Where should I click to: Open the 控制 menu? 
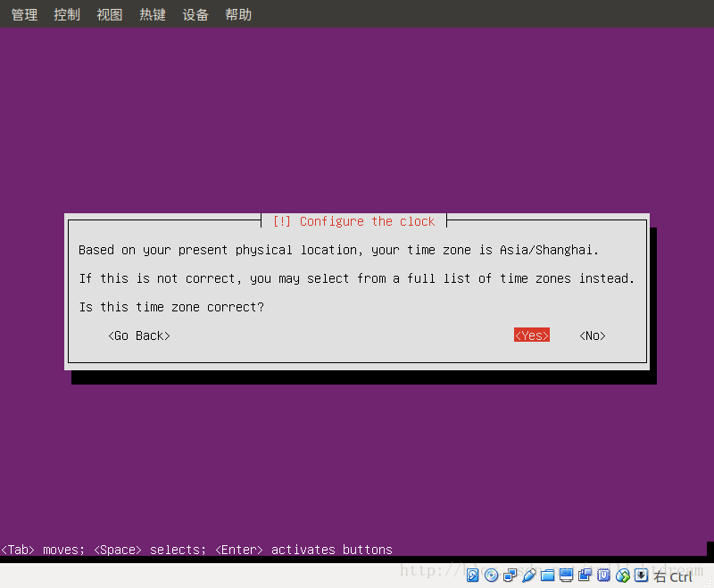coord(67,13)
